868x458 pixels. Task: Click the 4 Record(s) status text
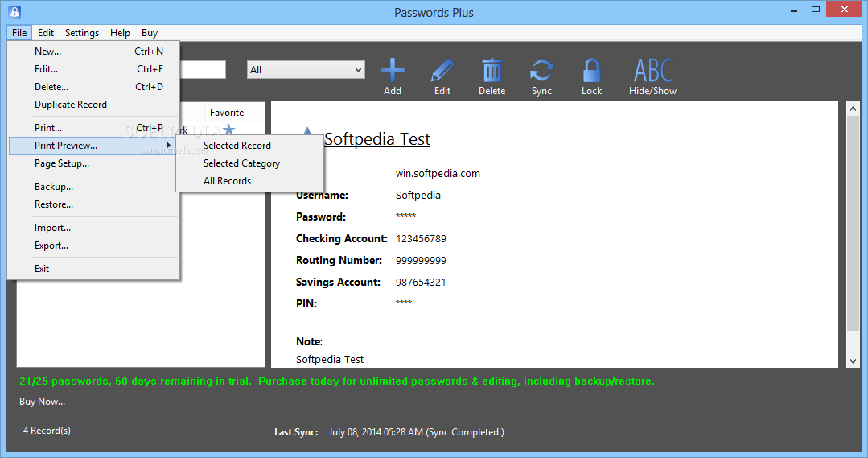pos(47,431)
